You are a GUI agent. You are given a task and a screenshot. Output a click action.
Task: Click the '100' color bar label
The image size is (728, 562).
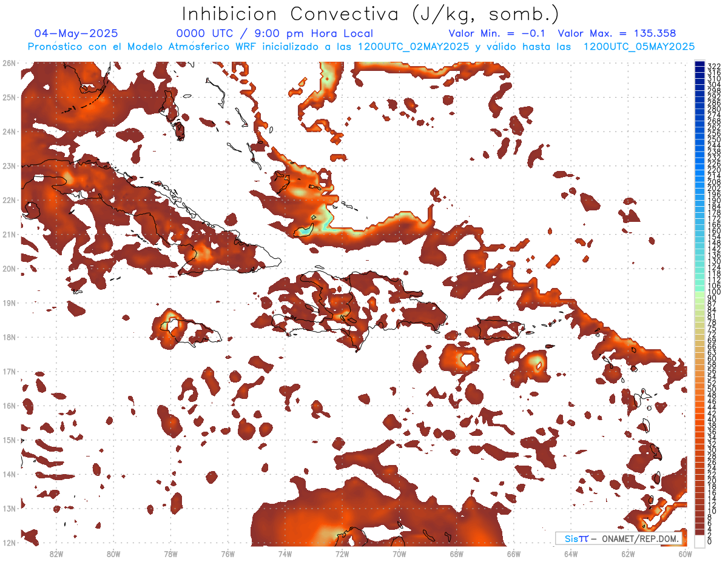click(714, 292)
